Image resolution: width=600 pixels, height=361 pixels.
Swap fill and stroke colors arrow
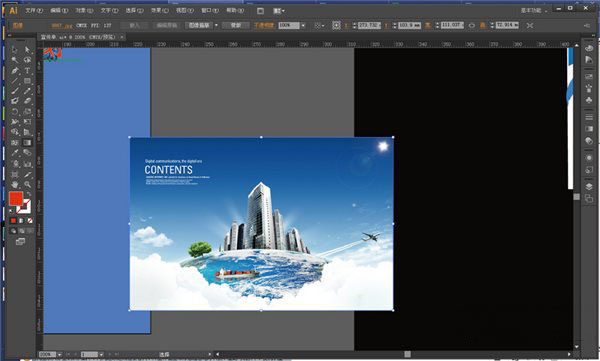point(29,194)
